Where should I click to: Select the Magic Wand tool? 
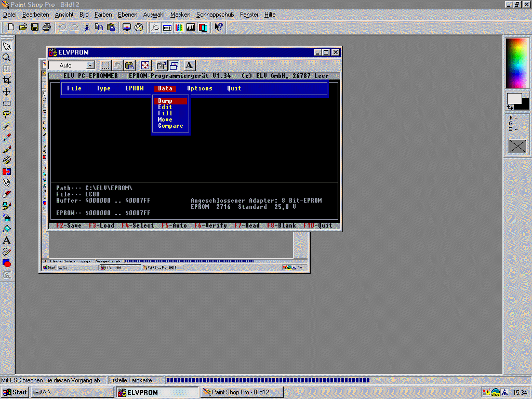pos(7,126)
